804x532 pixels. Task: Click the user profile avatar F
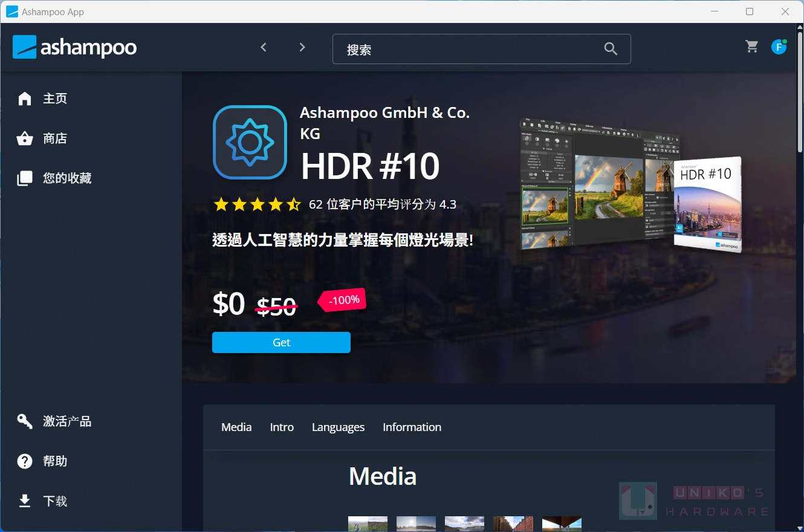click(x=779, y=47)
